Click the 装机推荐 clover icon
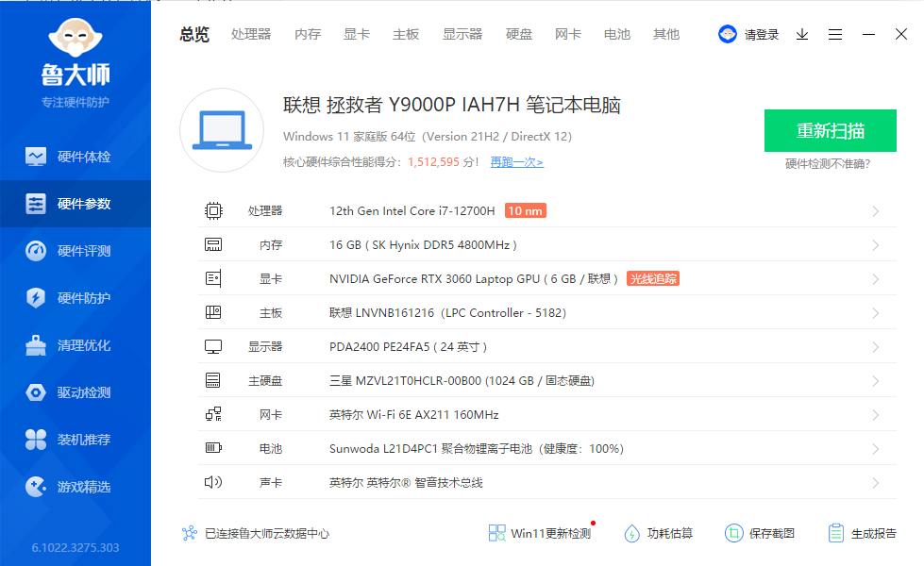This screenshot has width=924, height=566. pos(36,440)
